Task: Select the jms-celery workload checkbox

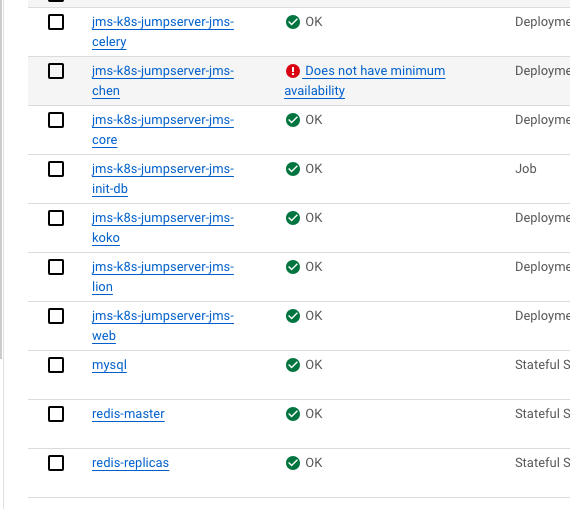Action: pyautogui.click(x=56, y=22)
